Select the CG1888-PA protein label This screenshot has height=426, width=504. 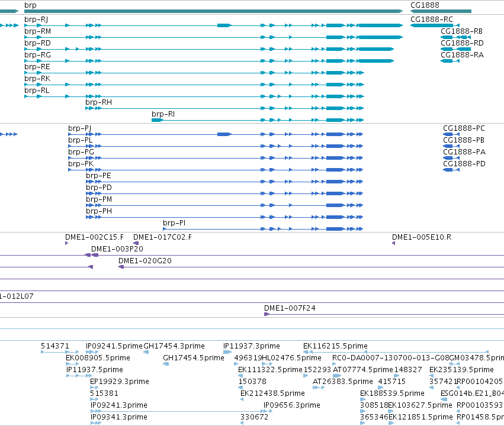(464, 152)
